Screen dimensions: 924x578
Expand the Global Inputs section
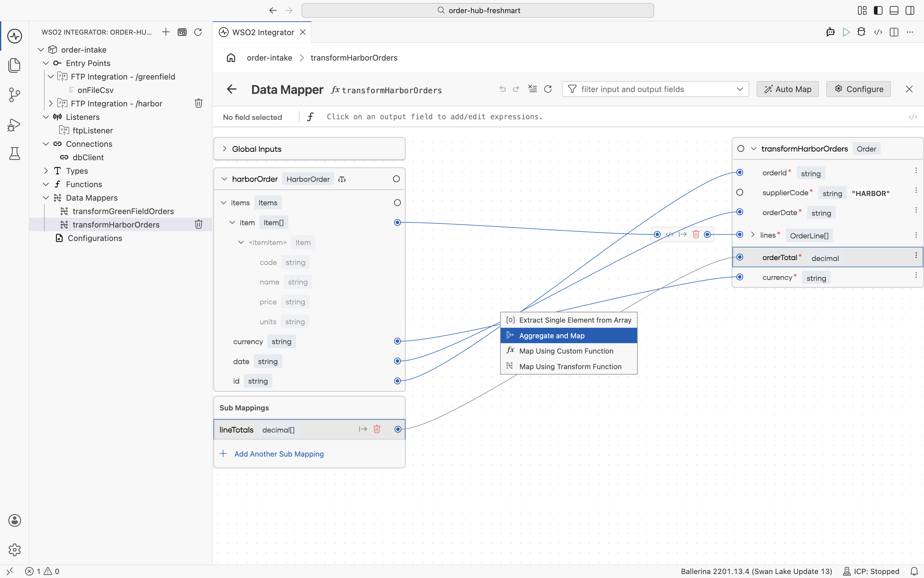click(225, 149)
